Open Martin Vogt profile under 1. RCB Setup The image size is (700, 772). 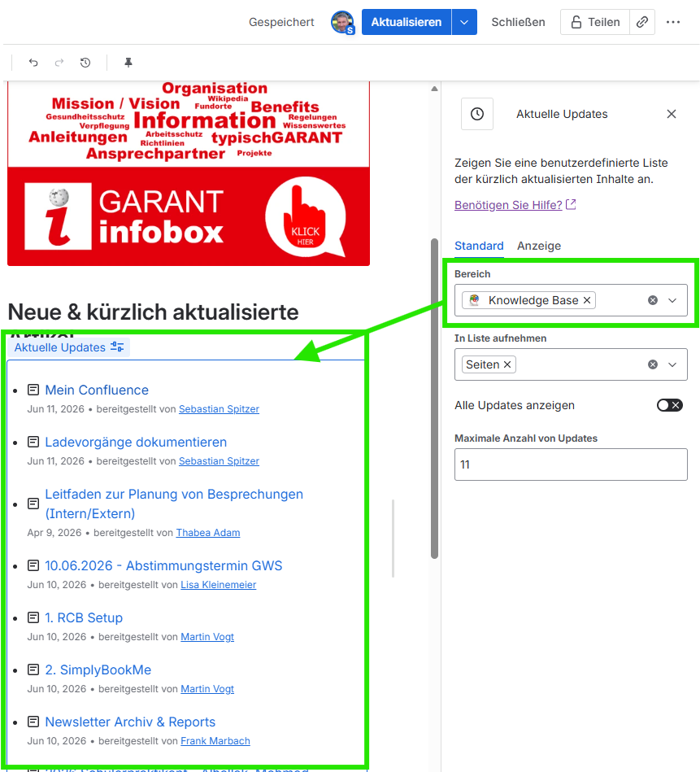(207, 637)
